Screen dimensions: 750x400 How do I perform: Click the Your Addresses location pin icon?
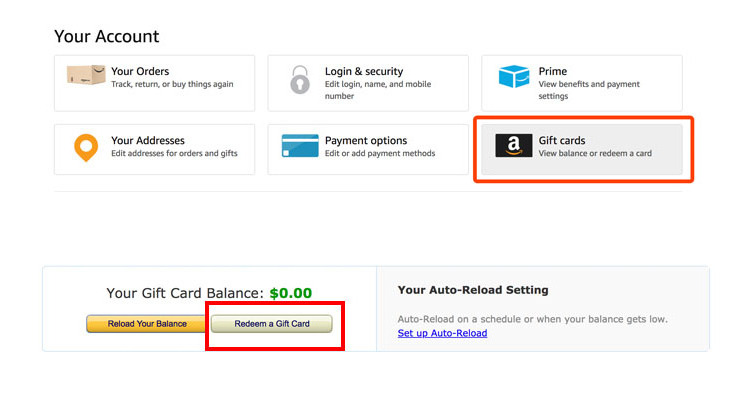pos(86,147)
